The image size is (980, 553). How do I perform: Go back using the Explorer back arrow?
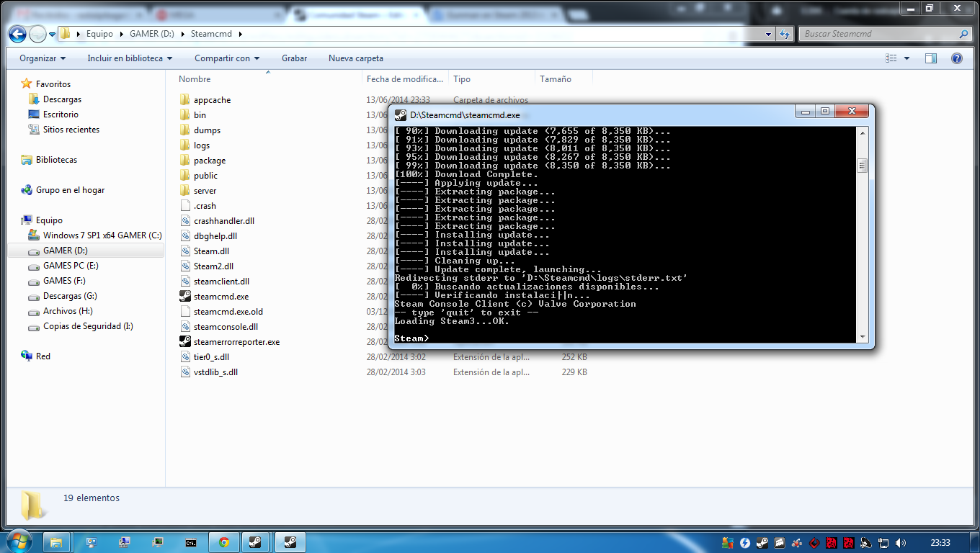[18, 34]
